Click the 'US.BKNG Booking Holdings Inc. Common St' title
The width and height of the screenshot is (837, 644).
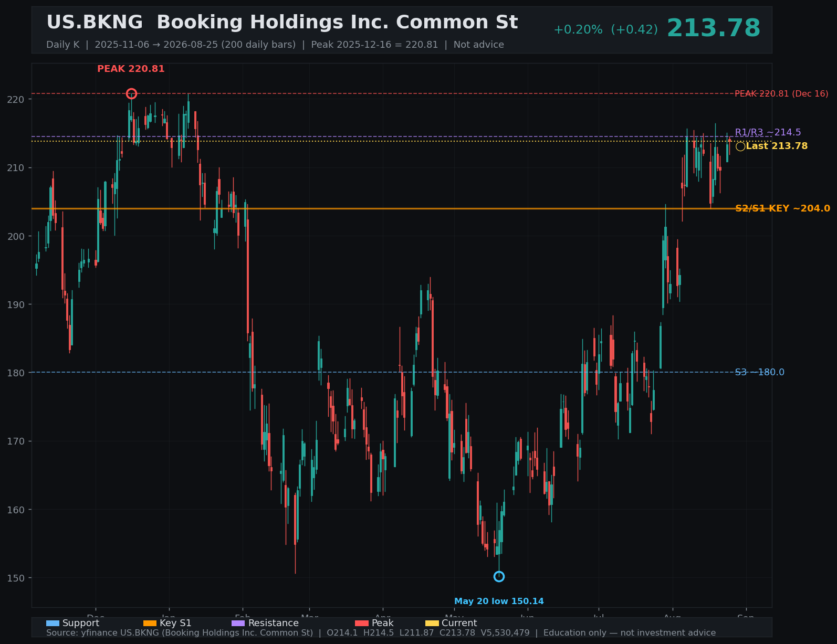(x=282, y=23)
